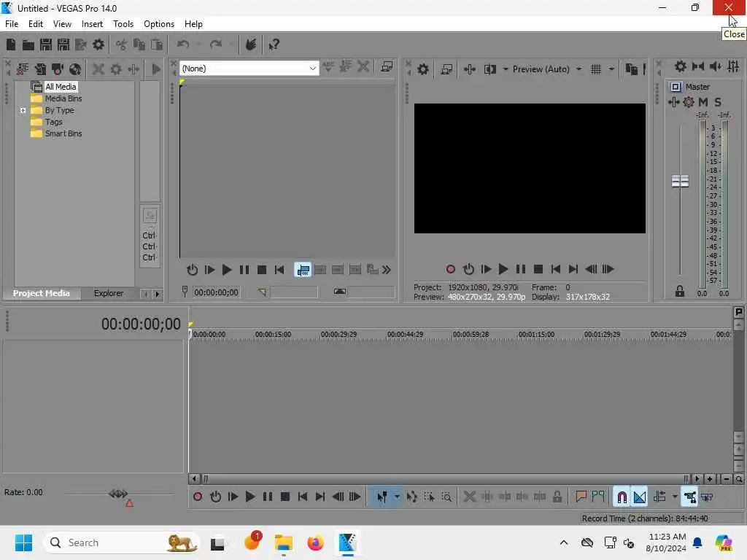The height and width of the screenshot is (560, 747).
Task: Click timeline horizontal zoom in plus
Action: point(710,479)
